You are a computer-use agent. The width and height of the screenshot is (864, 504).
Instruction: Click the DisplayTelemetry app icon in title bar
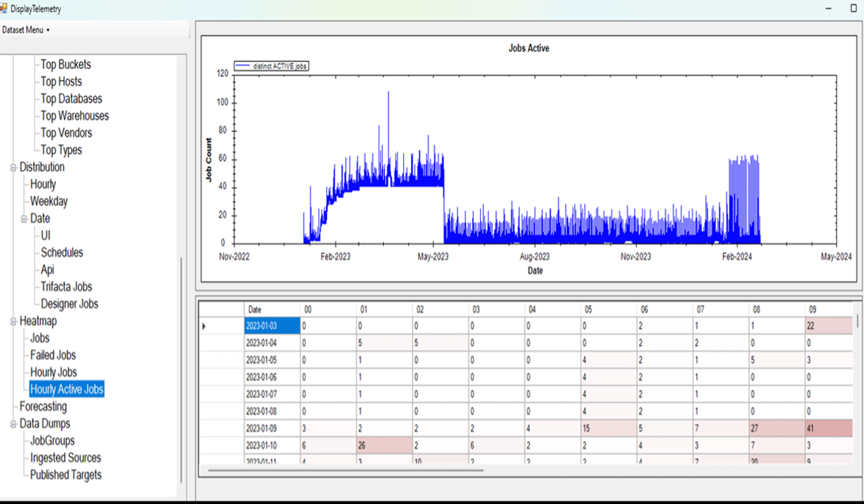pos(4,9)
